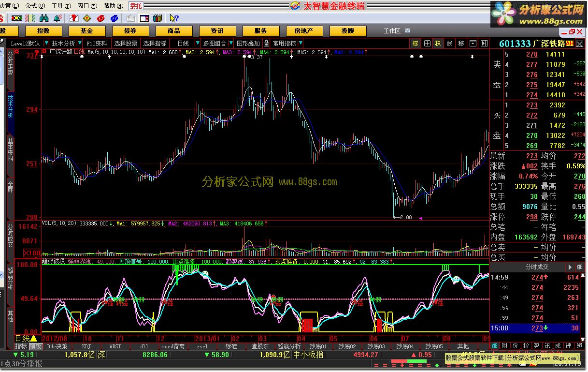Open the 工具 menu
The width and height of the screenshot is (588, 372).
60,5
